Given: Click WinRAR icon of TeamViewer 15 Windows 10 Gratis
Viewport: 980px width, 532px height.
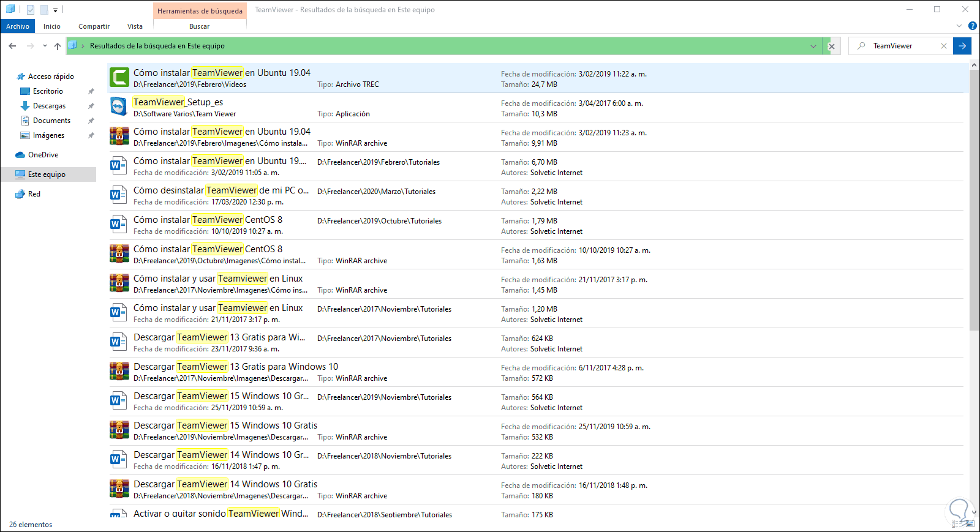Looking at the screenshot, I should 119,430.
